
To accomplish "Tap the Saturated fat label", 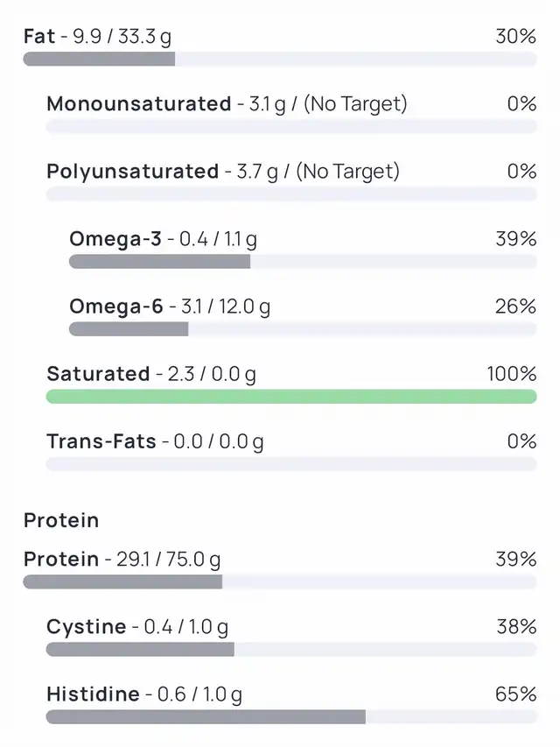I will tap(150, 374).
